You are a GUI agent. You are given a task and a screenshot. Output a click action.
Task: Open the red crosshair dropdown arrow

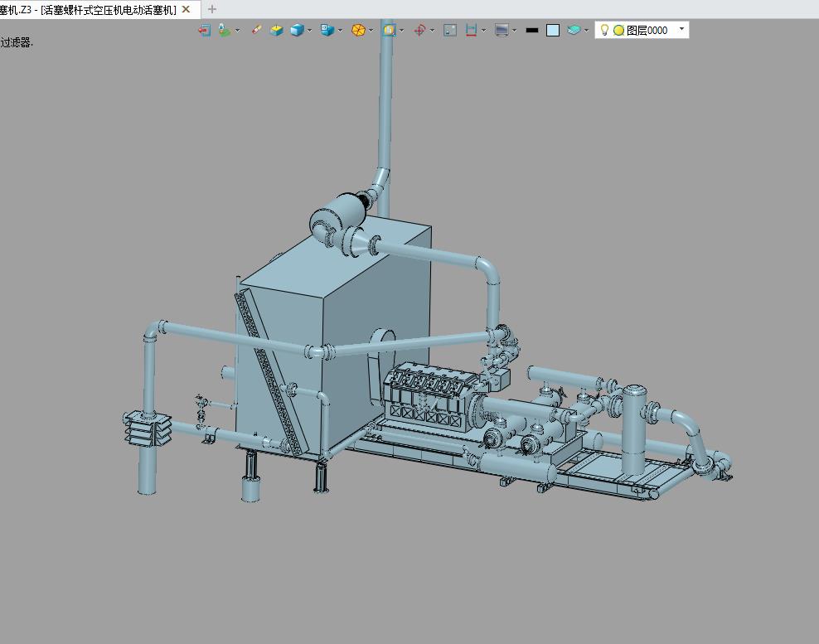pos(432,31)
